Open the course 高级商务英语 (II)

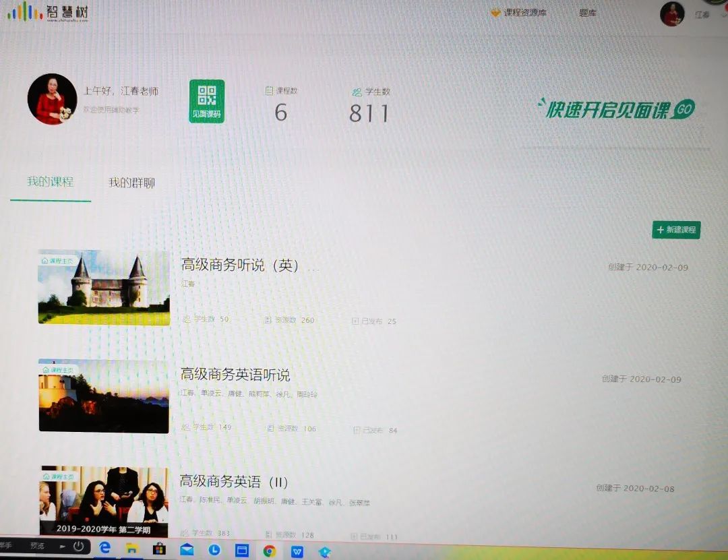234,482
